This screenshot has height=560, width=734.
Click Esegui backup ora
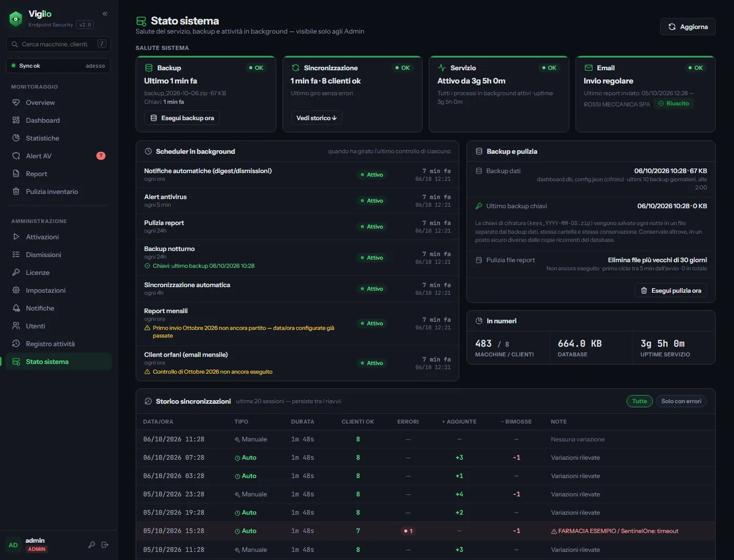pyautogui.click(x=182, y=118)
